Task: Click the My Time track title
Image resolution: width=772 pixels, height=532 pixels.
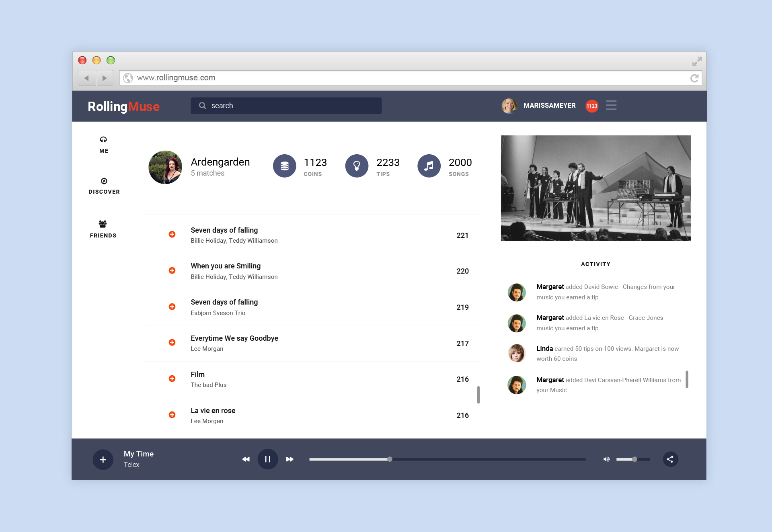Action: coord(139,454)
